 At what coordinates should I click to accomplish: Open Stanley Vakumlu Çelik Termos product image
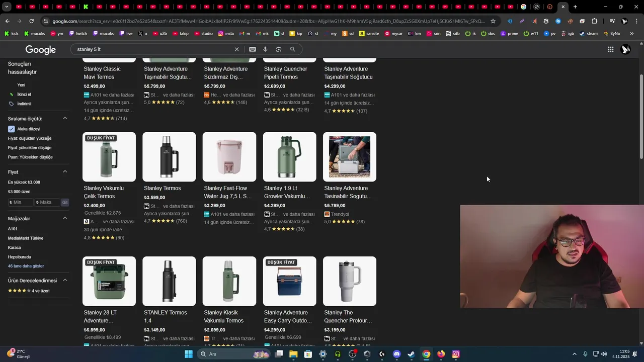point(109,157)
